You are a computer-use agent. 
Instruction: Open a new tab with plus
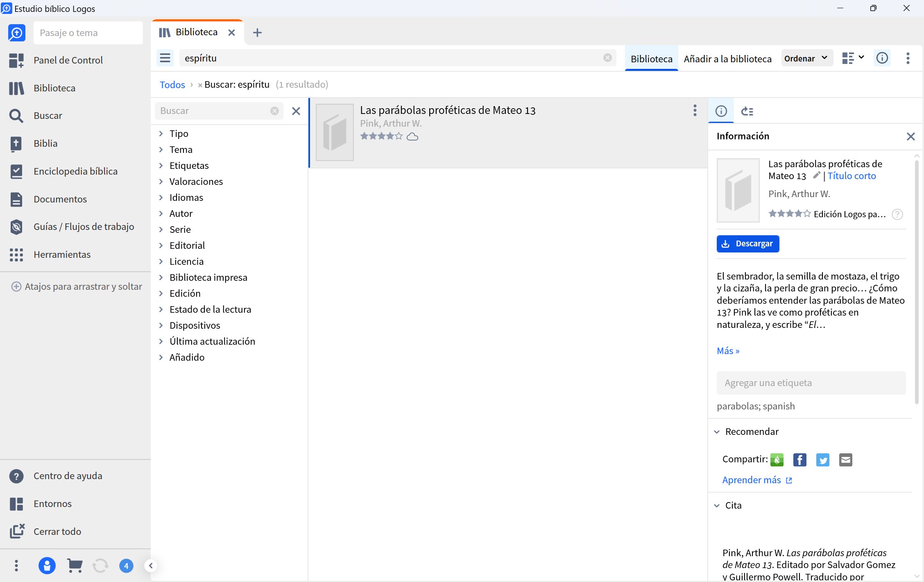point(257,32)
